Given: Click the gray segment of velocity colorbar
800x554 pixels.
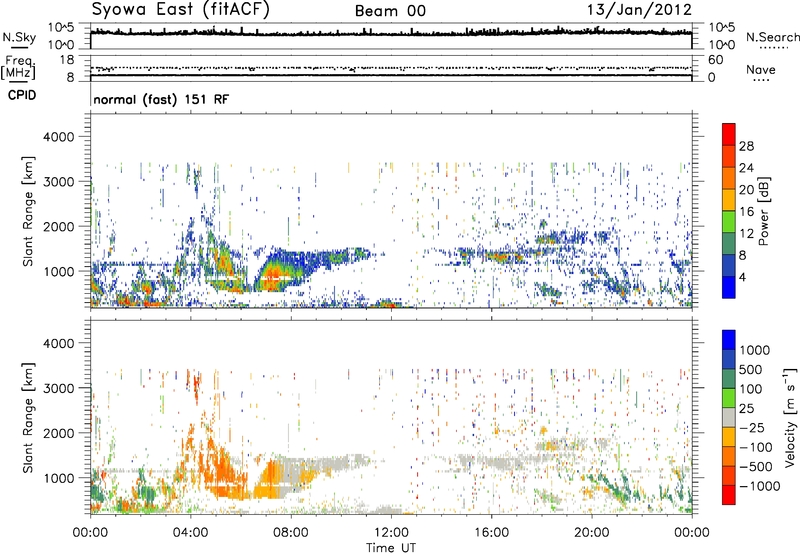Looking at the screenshot, I should coord(729,418).
